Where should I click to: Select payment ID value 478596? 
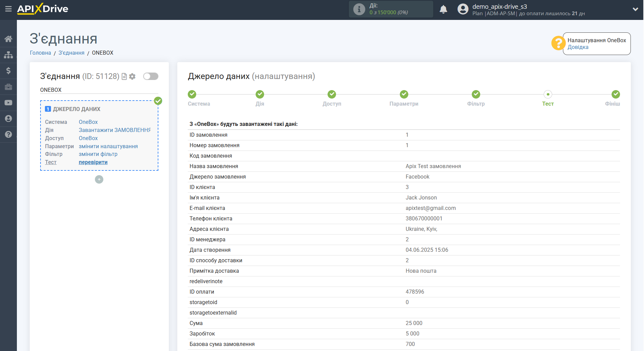point(415,292)
